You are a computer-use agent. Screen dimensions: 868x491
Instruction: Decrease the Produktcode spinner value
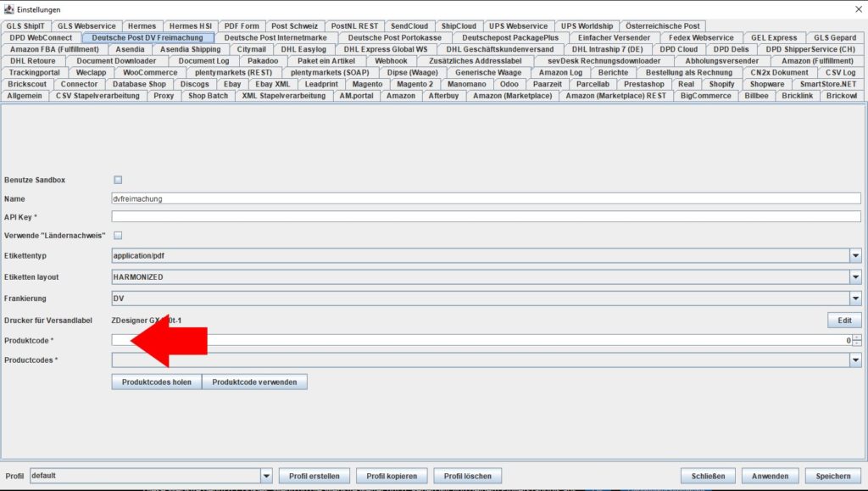[857, 343]
